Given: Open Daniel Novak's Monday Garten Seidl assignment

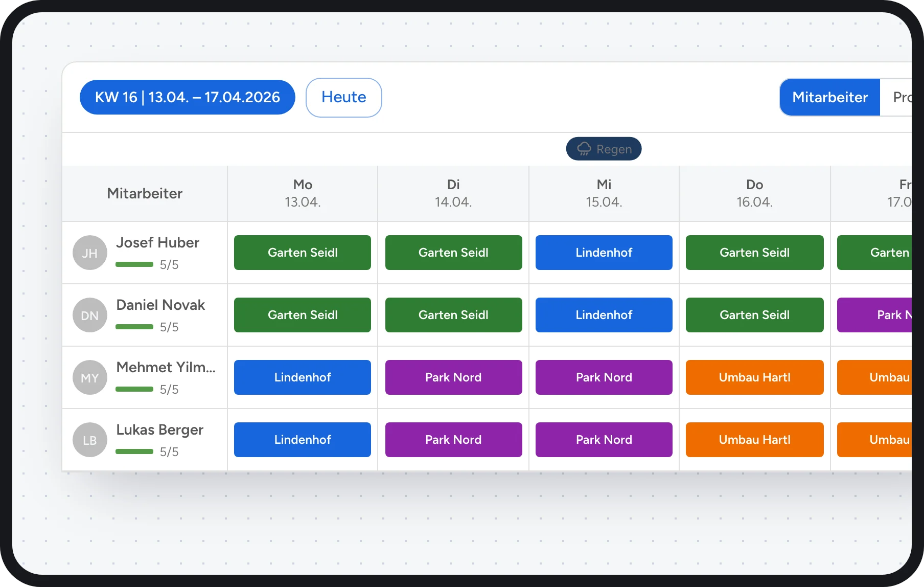Looking at the screenshot, I should click(x=303, y=315).
